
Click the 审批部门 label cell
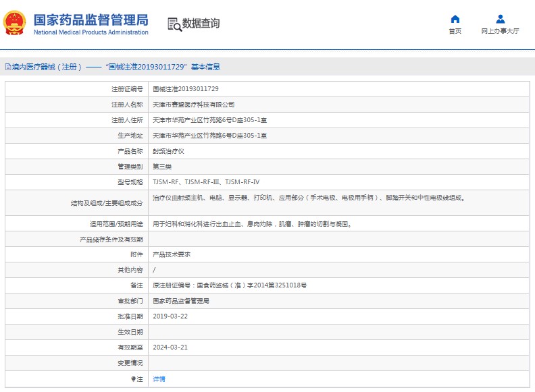tap(77, 301)
